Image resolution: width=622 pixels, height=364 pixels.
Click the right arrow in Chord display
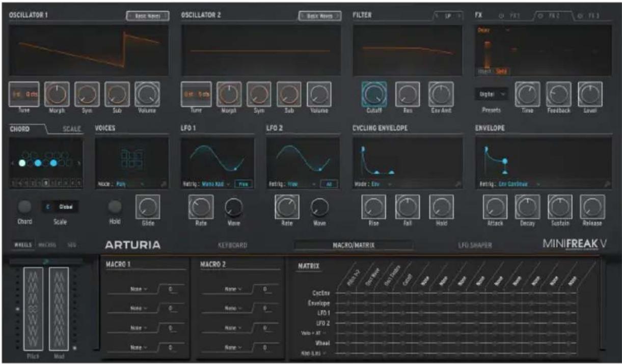78,163
